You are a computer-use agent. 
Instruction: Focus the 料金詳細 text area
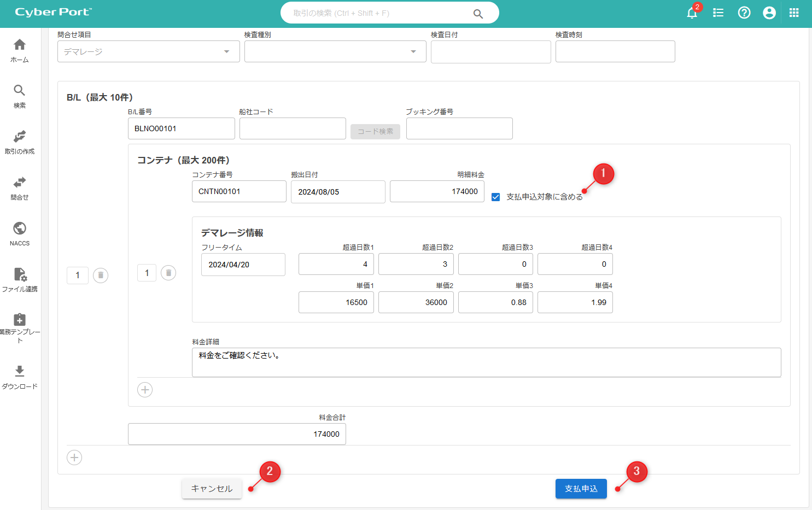click(x=486, y=362)
